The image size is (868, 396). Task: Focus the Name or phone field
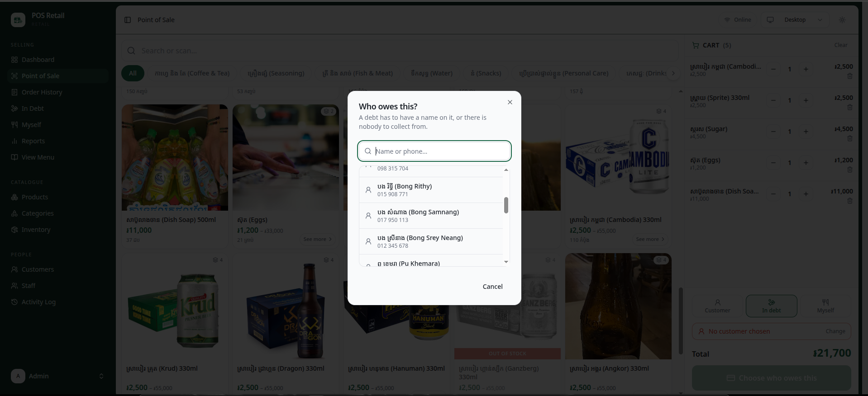point(434,151)
